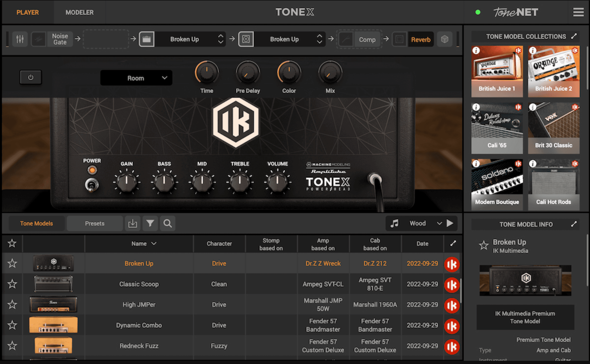Click the amp briefcase icon before Broken Up

pyautogui.click(x=147, y=39)
